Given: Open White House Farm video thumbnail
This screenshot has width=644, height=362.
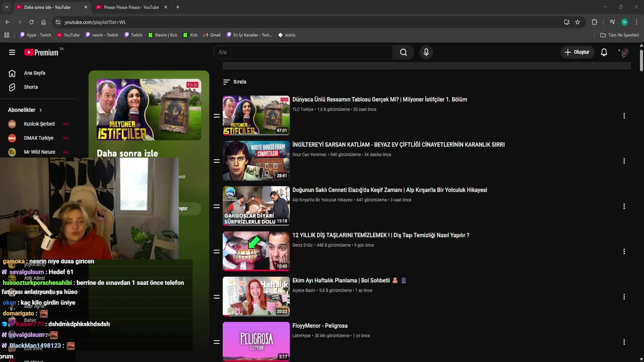Looking at the screenshot, I should point(256,161).
